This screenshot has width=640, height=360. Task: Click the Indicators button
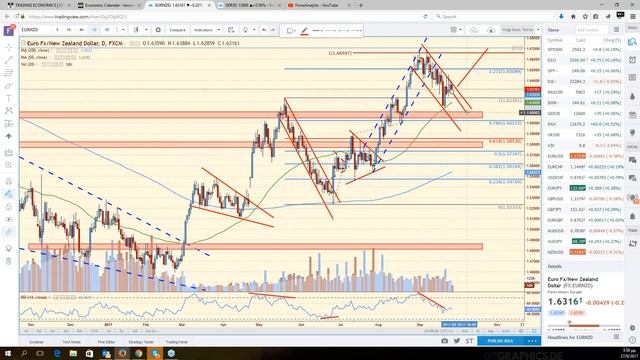click(x=203, y=30)
